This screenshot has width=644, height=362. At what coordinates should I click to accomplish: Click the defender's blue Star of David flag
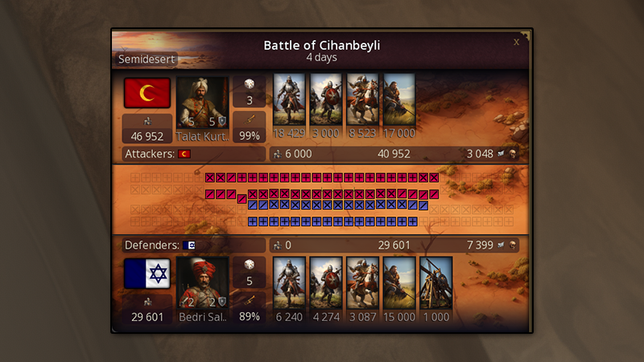(147, 274)
